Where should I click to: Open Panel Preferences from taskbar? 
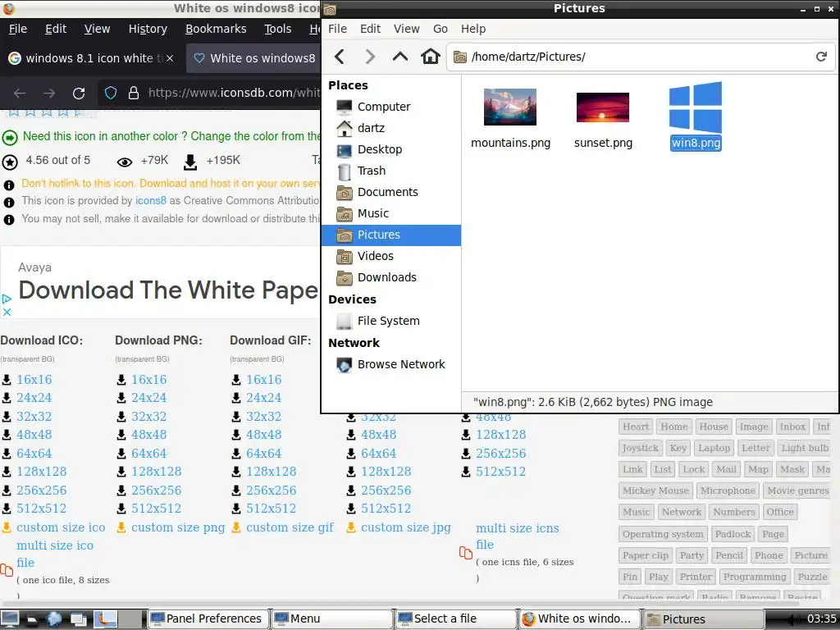(208, 619)
